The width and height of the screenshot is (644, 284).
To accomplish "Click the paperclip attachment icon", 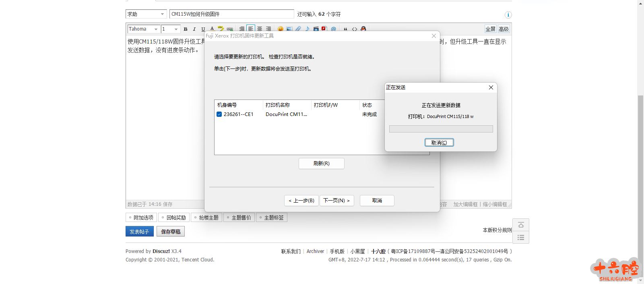I will pos(298,29).
